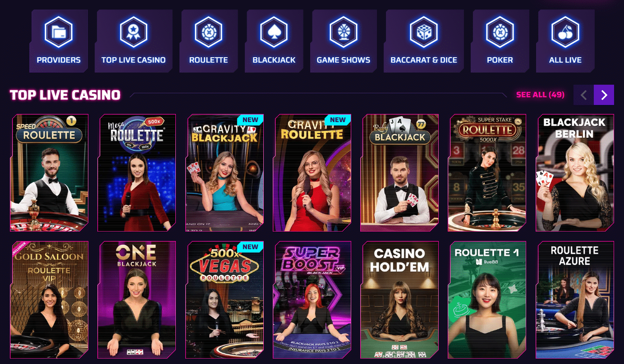Play Ruby Blackjack
The image size is (624, 364).
click(x=400, y=173)
